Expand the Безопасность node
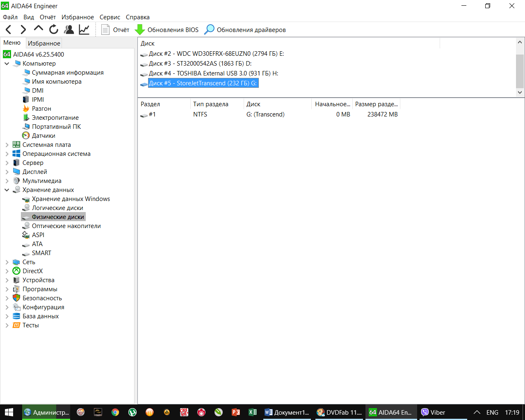 7,298
